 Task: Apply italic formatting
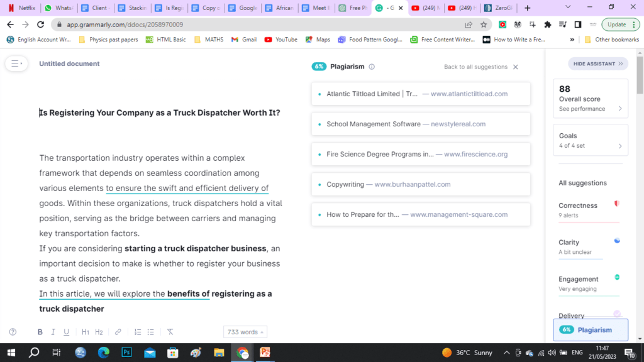53,332
